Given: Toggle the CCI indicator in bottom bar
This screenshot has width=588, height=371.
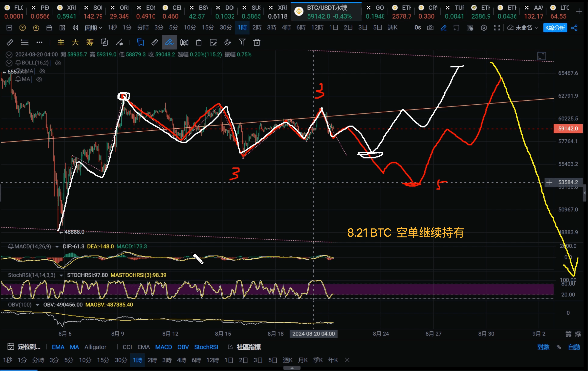Looking at the screenshot, I should pos(127,347).
